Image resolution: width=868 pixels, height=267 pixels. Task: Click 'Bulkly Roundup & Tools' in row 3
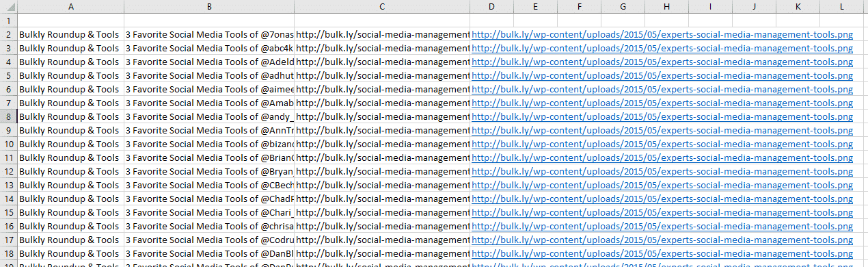coord(69,48)
